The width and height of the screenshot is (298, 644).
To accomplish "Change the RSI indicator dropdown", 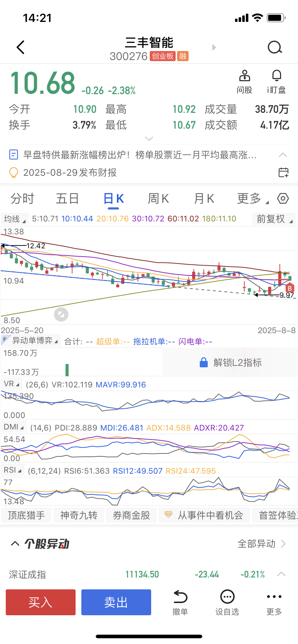I will click(12, 470).
